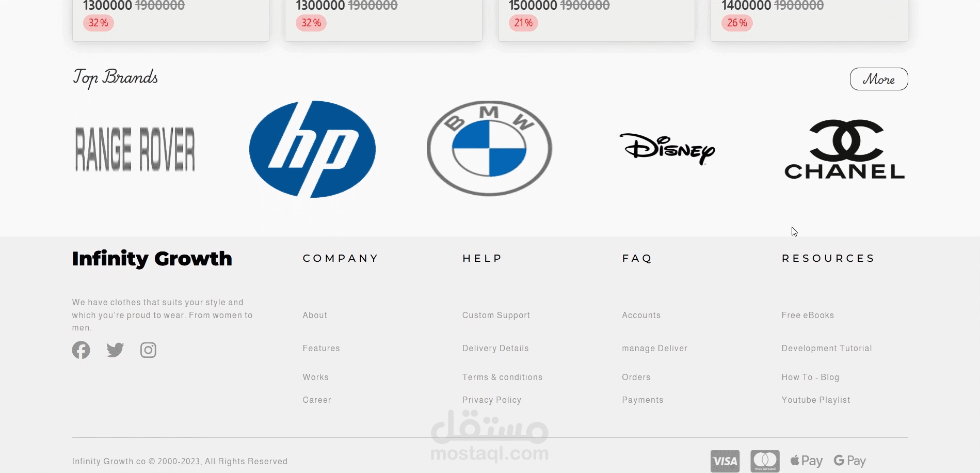Open the About link under Company

tap(315, 315)
